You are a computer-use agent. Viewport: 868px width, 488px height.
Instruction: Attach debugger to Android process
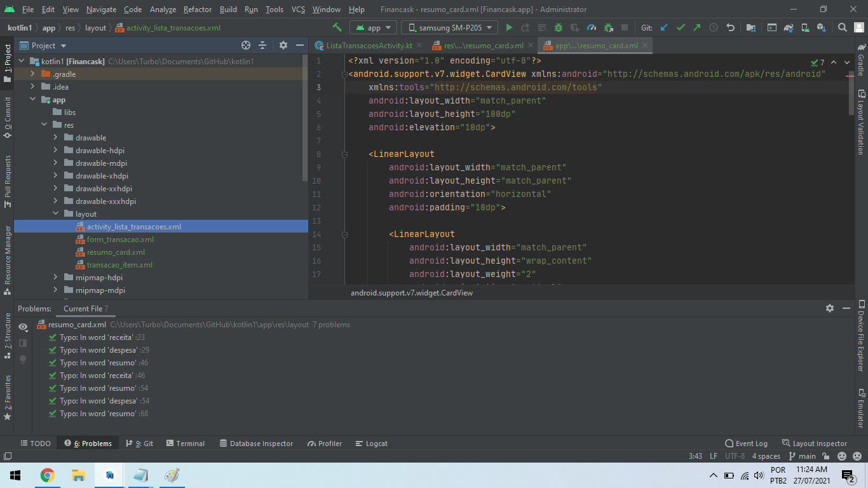pos(608,27)
